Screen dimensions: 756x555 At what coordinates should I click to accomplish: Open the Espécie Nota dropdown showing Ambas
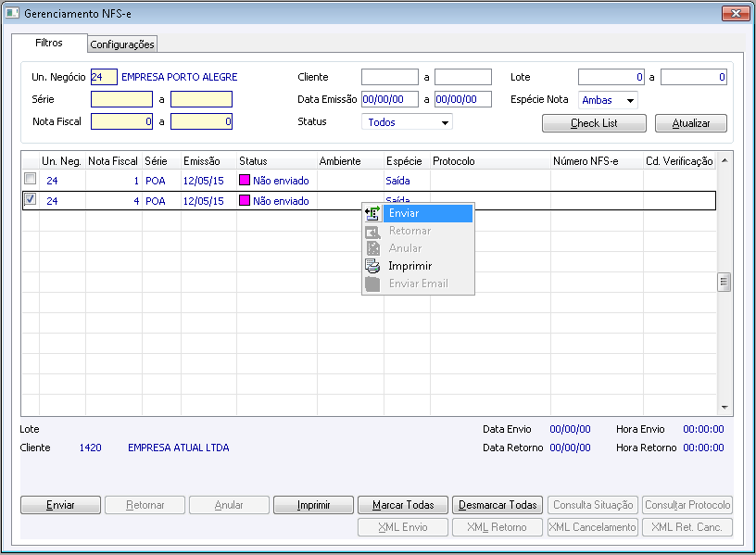(608, 100)
